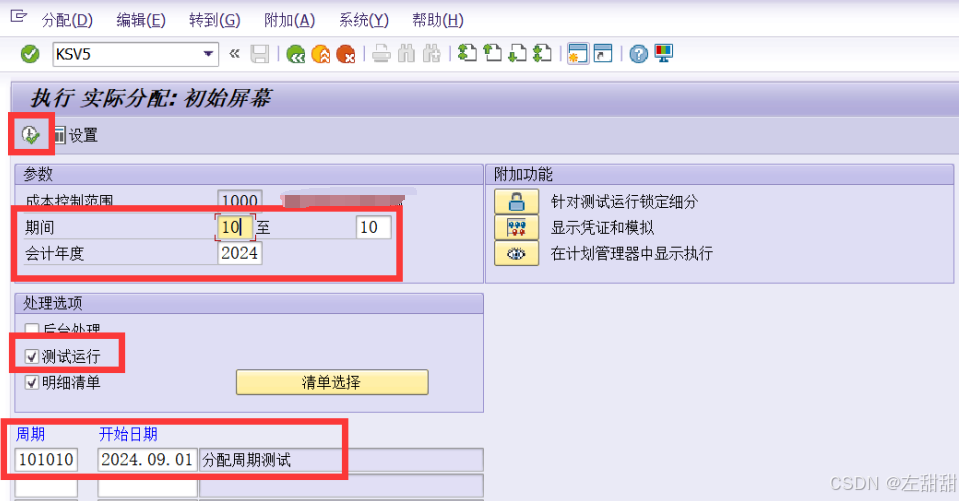This screenshot has height=501, width=961.
Task: Click the 开始日期 column header
Action: click(x=128, y=434)
